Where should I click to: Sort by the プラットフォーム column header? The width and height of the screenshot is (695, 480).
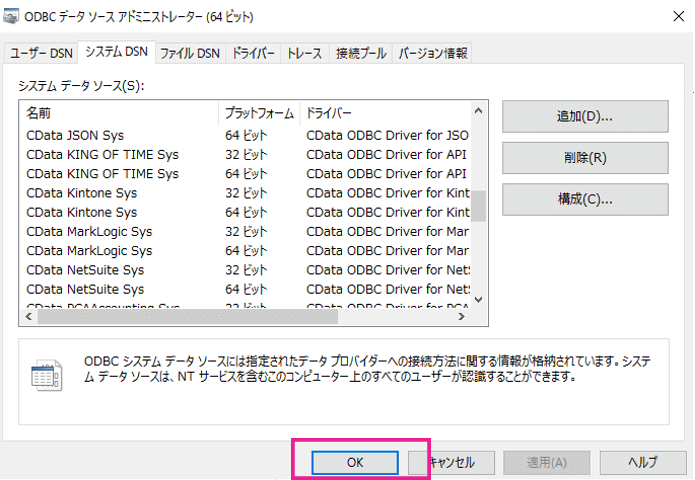click(259, 113)
